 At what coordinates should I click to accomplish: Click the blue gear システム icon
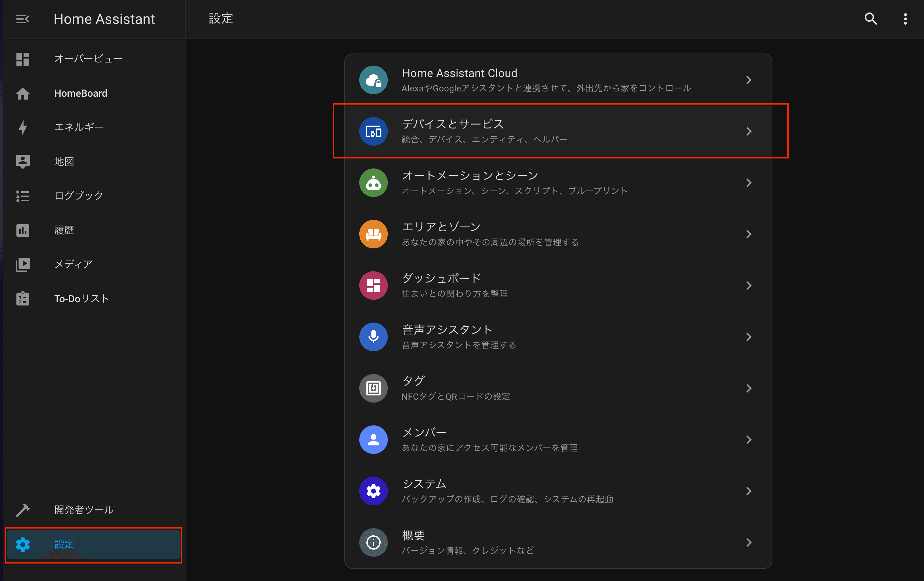(x=373, y=491)
